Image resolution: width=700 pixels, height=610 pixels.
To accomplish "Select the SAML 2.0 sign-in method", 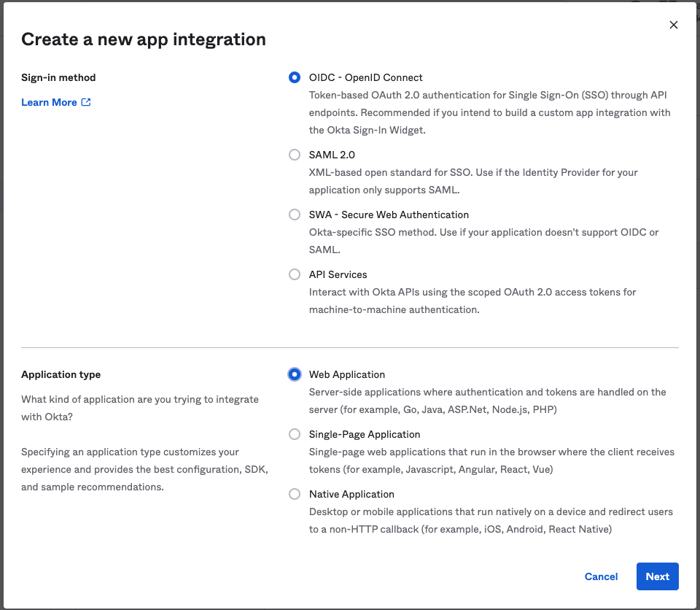I will pyautogui.click(x=295, y=155).
